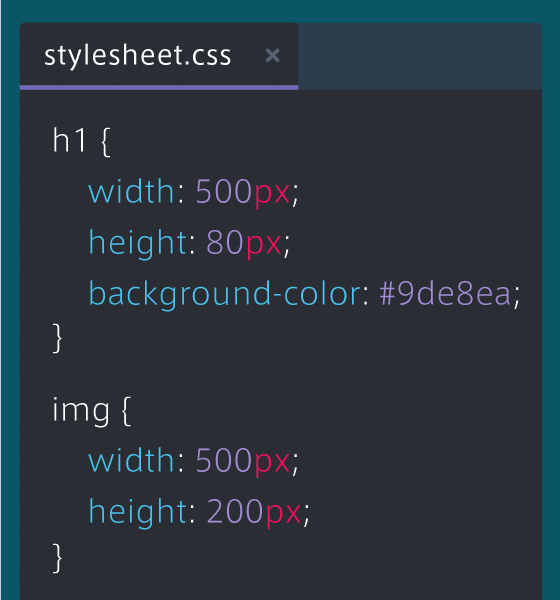
Task: Click the px unit after h1 width
Action: point(272,194)
